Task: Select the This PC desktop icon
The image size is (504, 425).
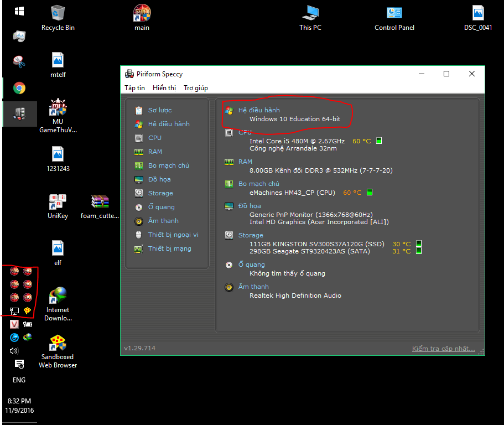Action: tap(310, 18)
